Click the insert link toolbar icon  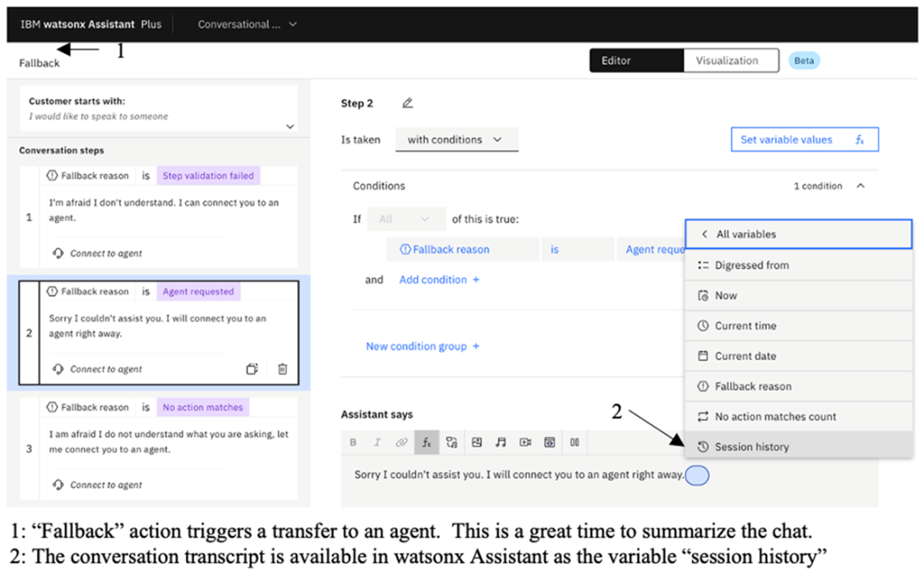(x=402, y=442)
